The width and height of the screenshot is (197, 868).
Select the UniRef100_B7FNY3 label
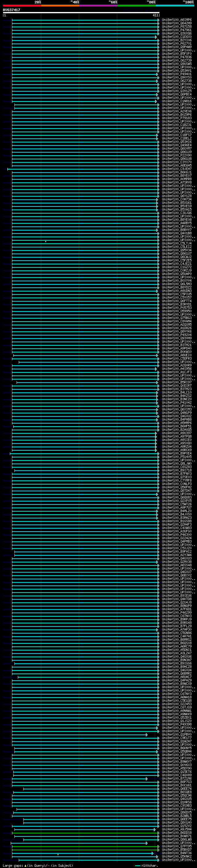tap(176, 474)
